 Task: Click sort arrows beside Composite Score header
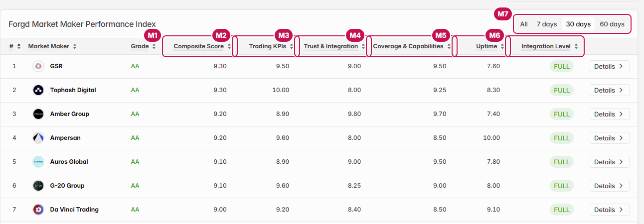[x=229, y=46]
